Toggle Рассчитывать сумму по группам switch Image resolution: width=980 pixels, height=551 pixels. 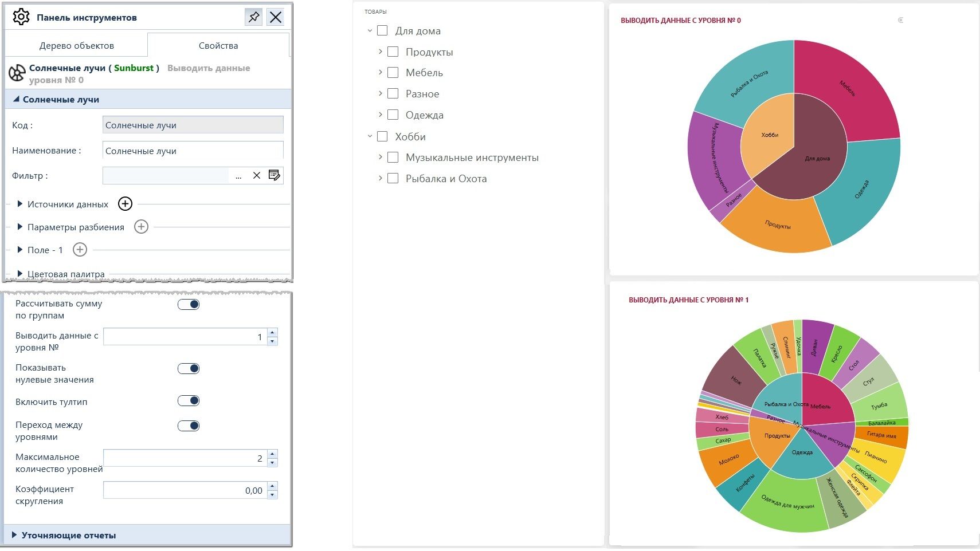[188, 304]
